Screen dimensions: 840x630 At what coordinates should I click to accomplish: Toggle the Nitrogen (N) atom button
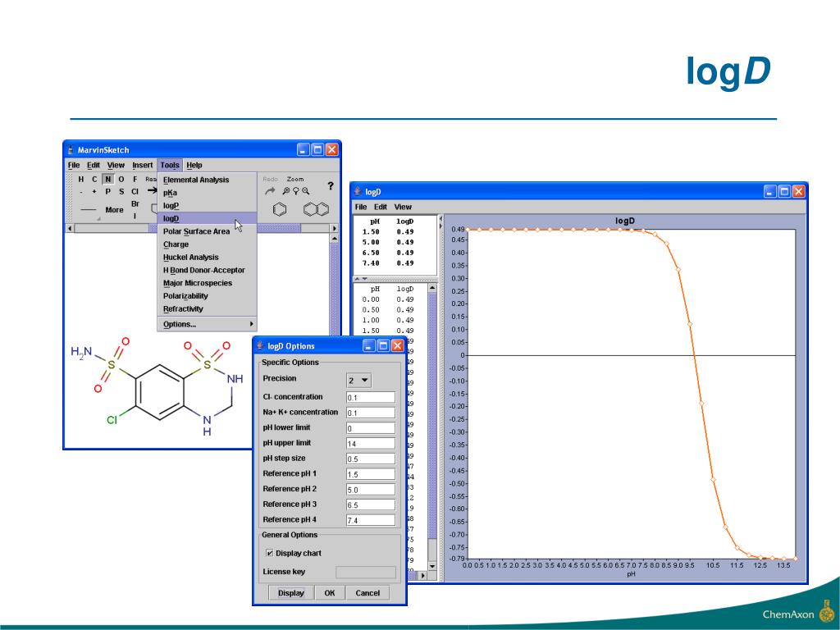coord(107,180)
